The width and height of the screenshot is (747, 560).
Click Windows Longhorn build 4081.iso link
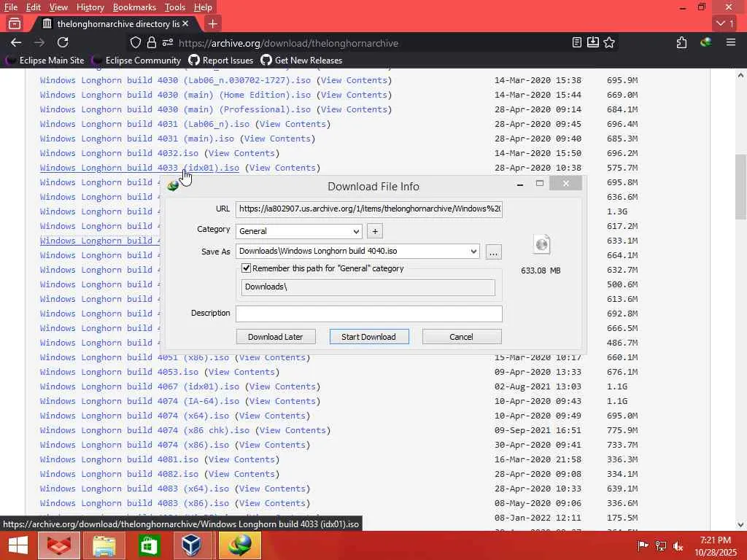(x=119, y=459)
